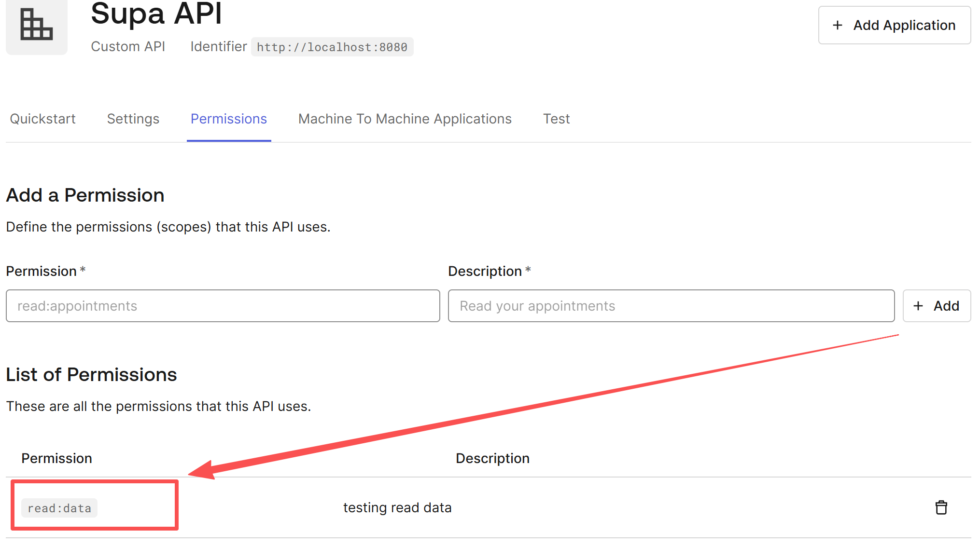Click the List of Permissions heading
This screenshot has height=546, width=980.
click(x=91, y=375)
